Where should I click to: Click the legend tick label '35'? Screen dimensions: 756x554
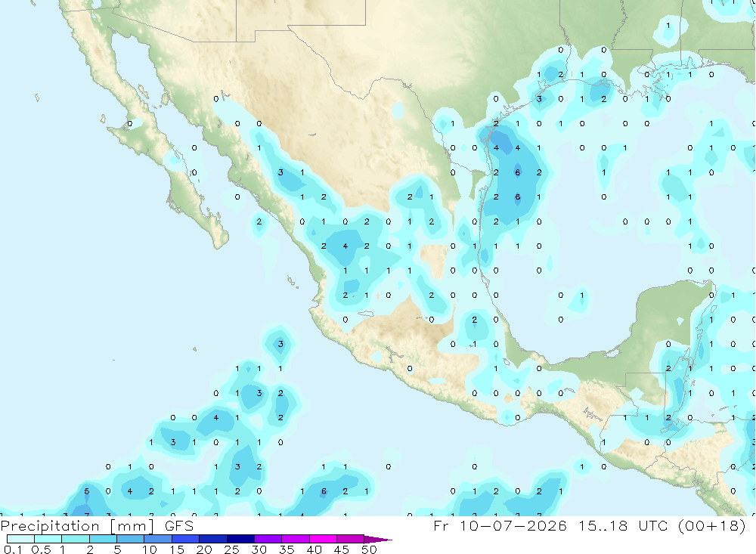287,549
